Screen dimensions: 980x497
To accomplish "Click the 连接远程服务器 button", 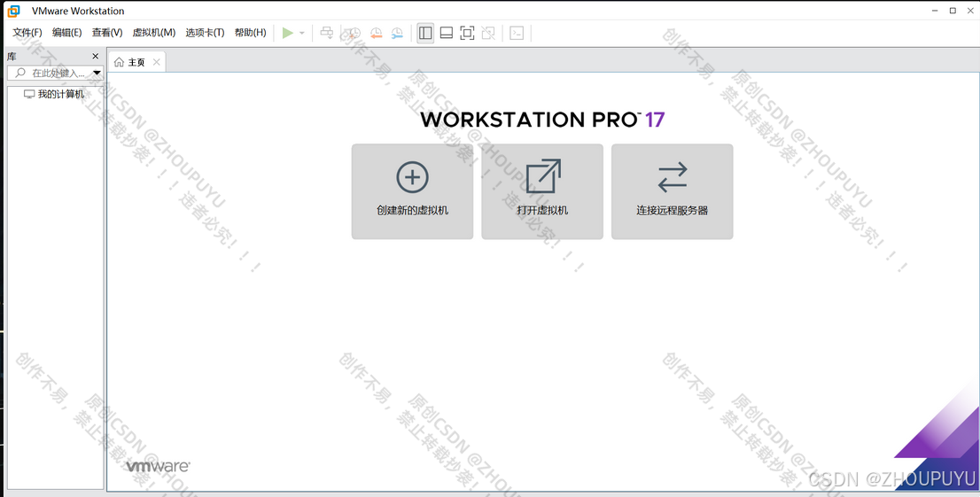I will click(673, 191).
